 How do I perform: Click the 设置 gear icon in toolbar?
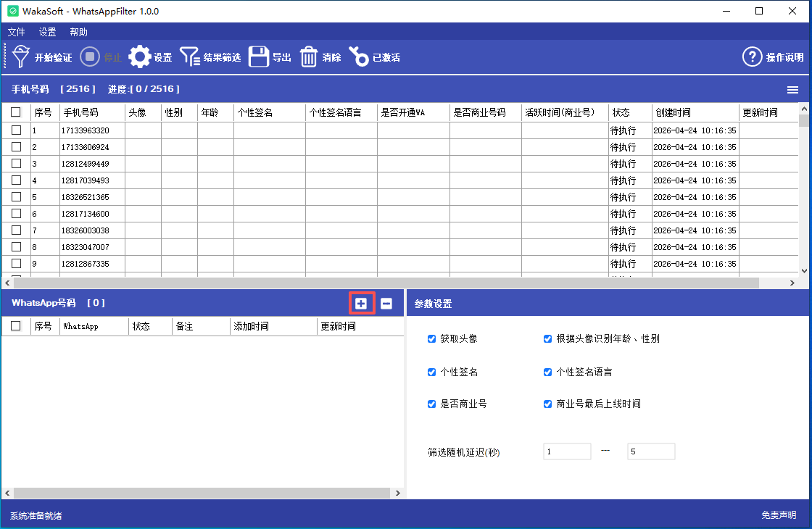point(140,57)
